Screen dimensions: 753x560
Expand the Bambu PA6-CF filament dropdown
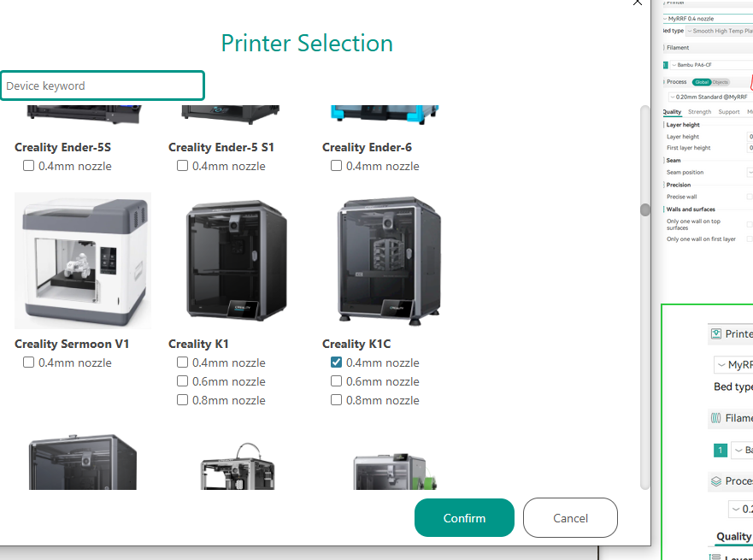coord(712,65)
